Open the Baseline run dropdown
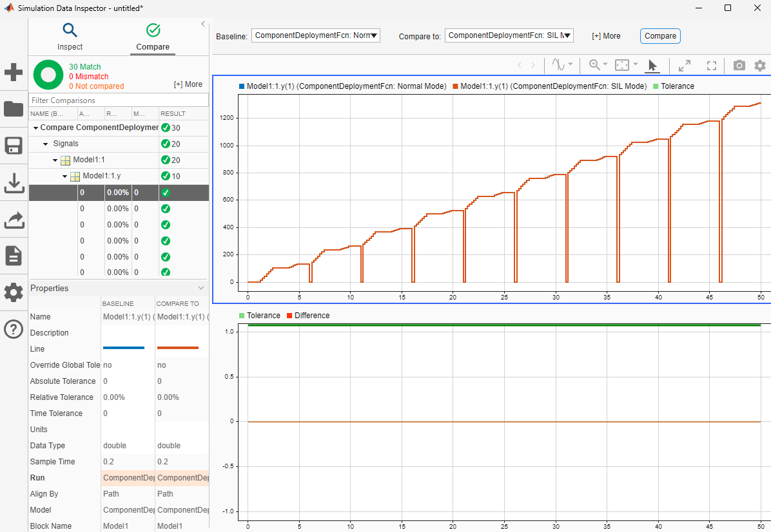The width and height of the screenshot is (771, 532). point(316,35)
